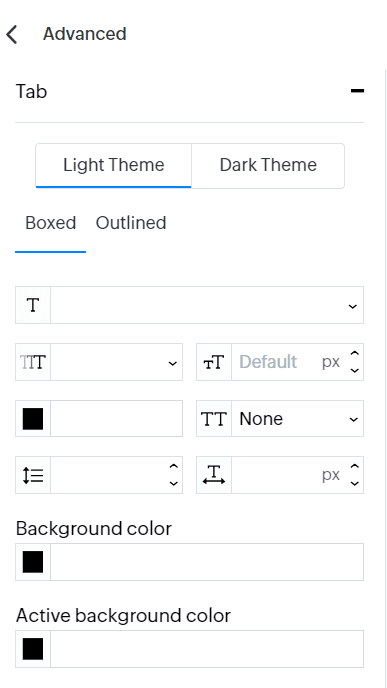Go back using the Advanced arrow
Image resolution: width=387 pixels, height=688 pixels.
12,34
